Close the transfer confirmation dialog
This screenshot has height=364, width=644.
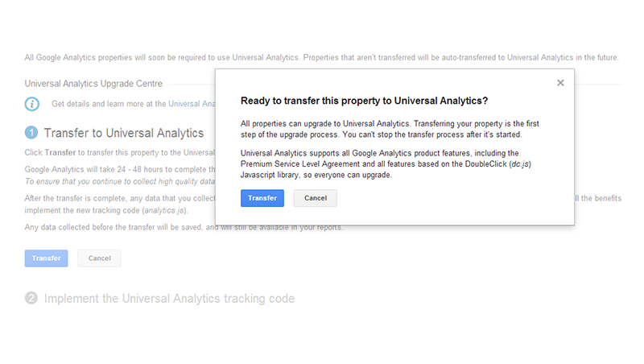tap(560, 83)
